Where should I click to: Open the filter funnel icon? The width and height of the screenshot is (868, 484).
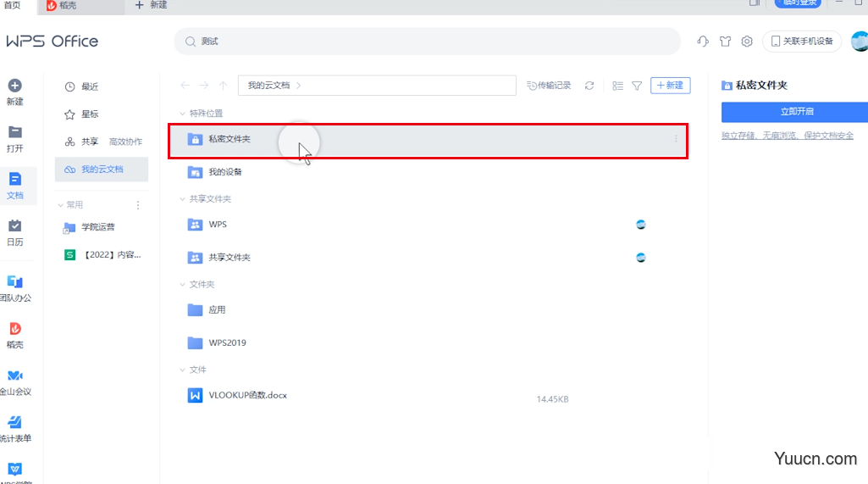point(637,86)
